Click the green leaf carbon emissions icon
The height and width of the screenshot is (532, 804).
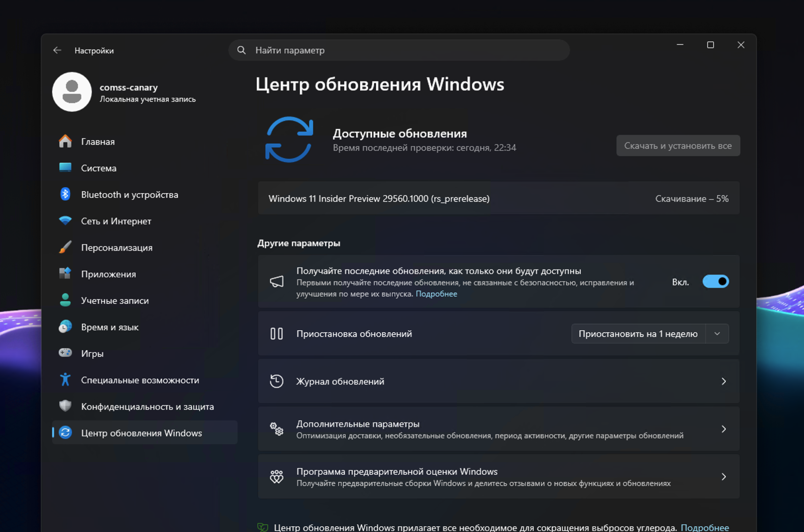(263, 527)
